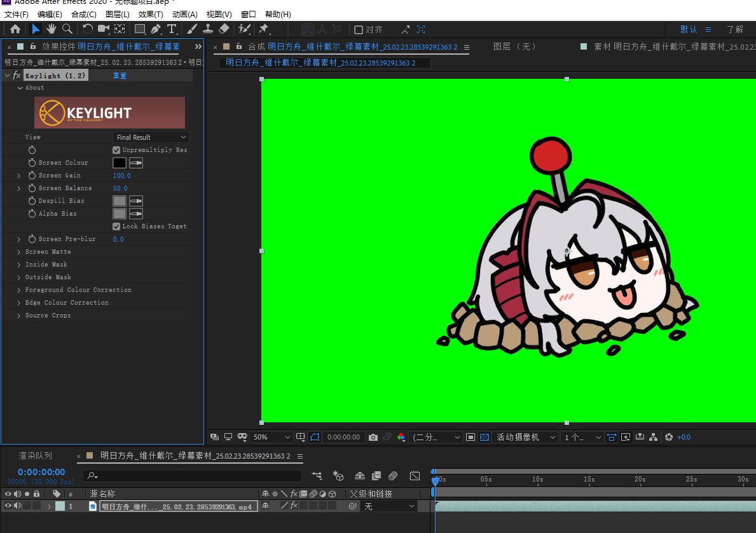Image resolution: width=756 pixels, height=533 pixels.
Task: Select the Type text tool
Action: click(x=172, y=29)
